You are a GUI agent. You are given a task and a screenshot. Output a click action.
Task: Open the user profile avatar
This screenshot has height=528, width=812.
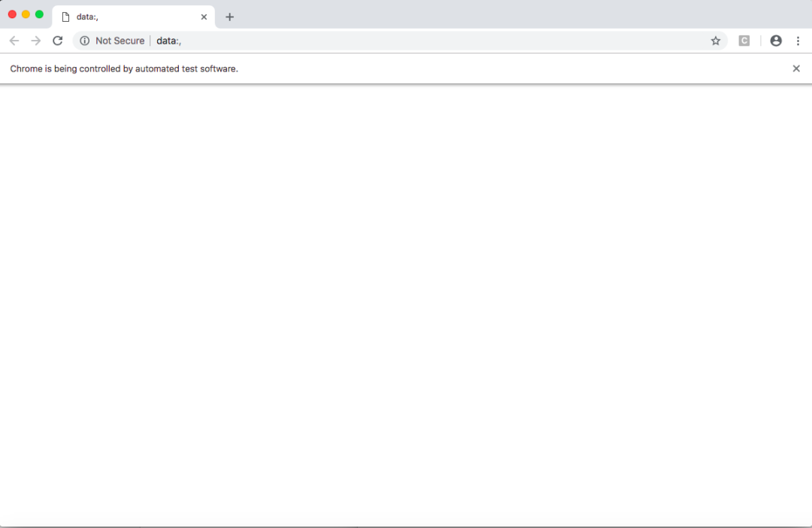(x=776, y=41)
